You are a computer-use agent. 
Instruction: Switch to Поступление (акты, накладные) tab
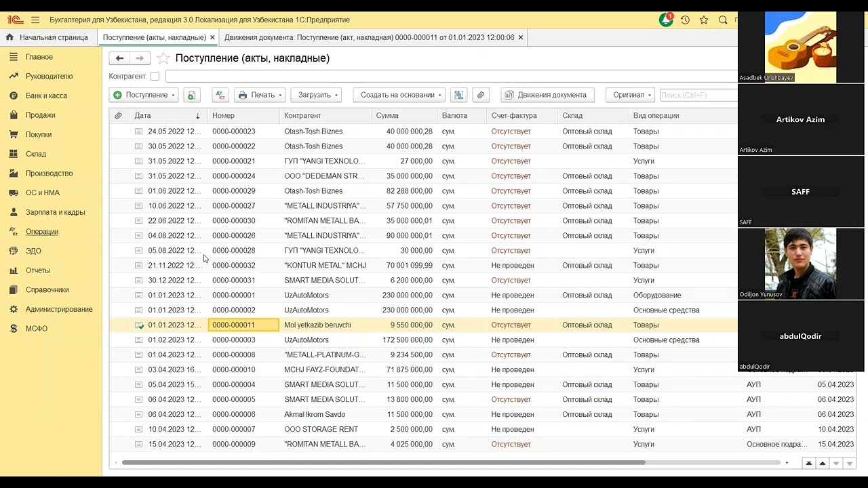click(x=154, y=37)
